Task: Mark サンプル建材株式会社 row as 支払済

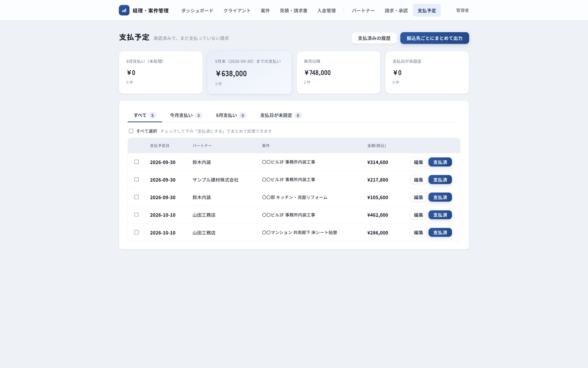Action: 440,180
